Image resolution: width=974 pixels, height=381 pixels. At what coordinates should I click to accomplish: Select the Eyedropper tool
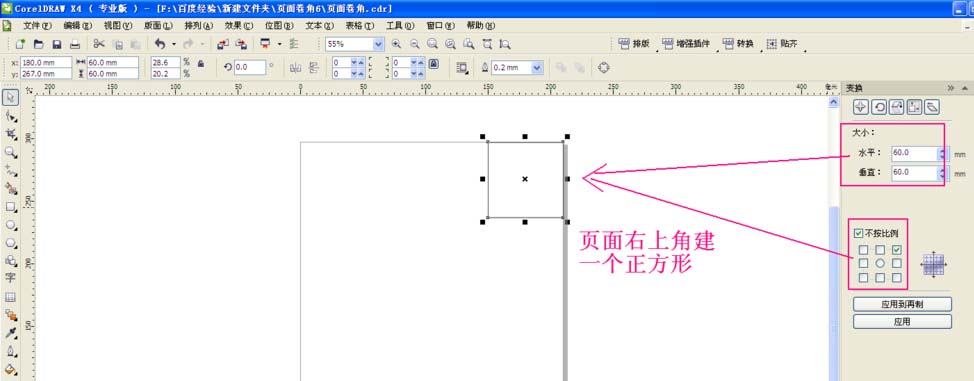pyautogui.click(x=11, y=333)
